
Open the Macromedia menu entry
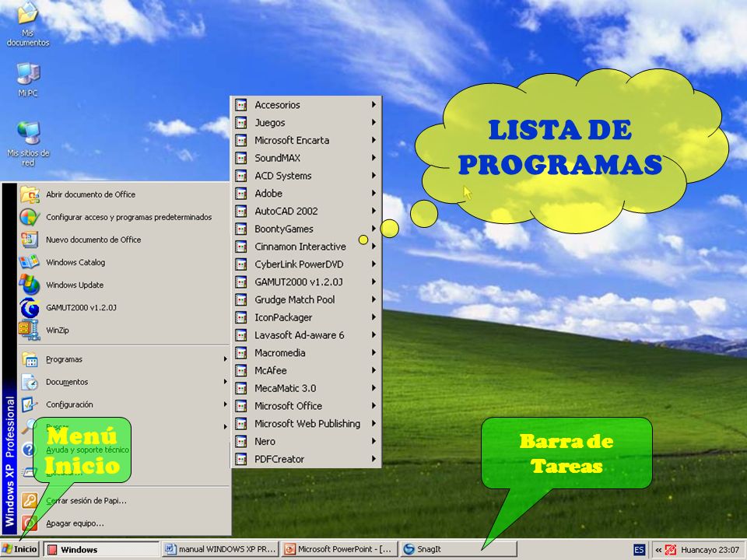click(307, 353)
